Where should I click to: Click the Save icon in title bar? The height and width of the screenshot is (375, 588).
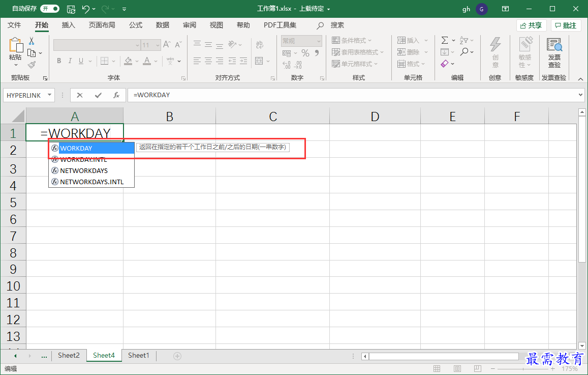tap(71, 9)
